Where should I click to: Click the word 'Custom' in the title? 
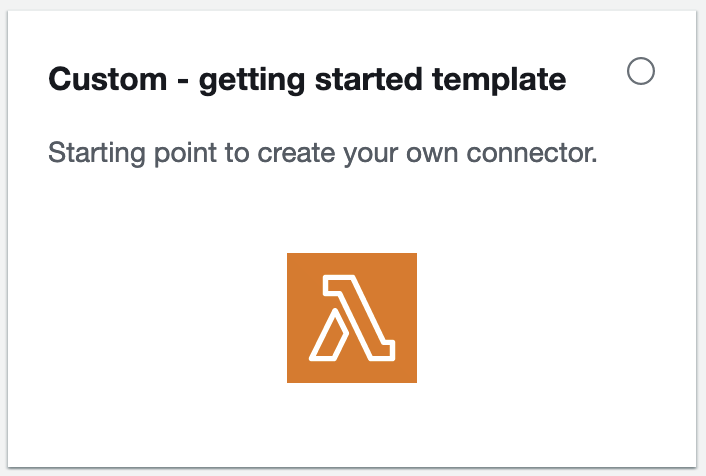point(108,79)
